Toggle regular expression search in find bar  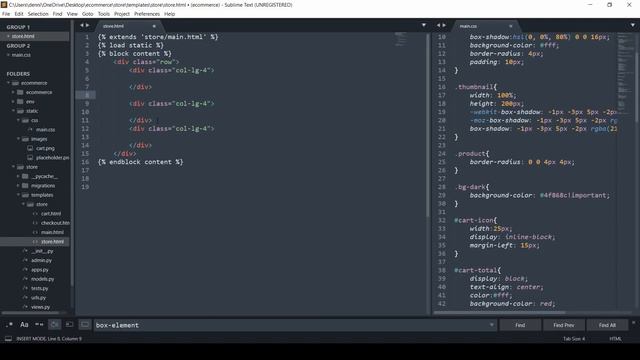coord(9,325)
